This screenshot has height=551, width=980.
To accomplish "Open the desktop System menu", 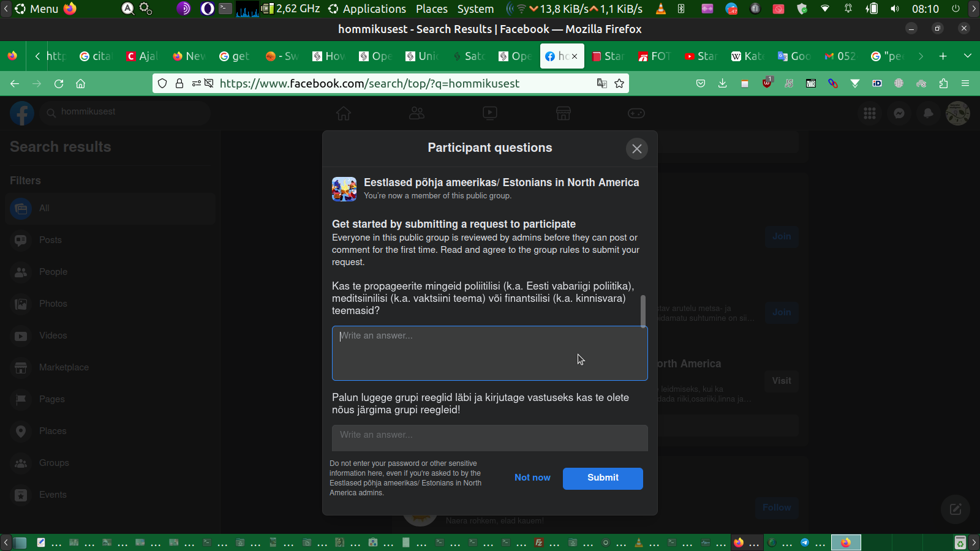I will tap(475, 9).
